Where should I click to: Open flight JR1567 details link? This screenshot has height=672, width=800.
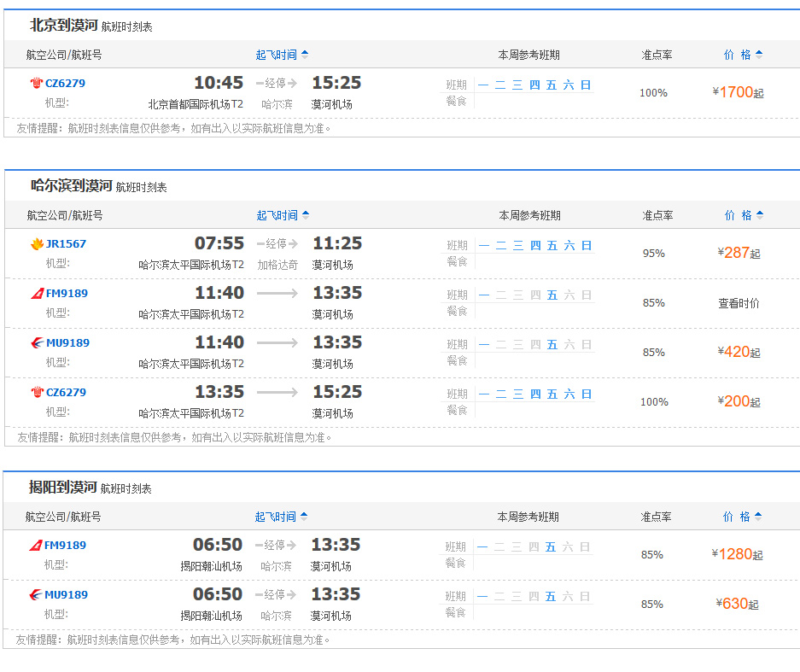coord(66,243)
